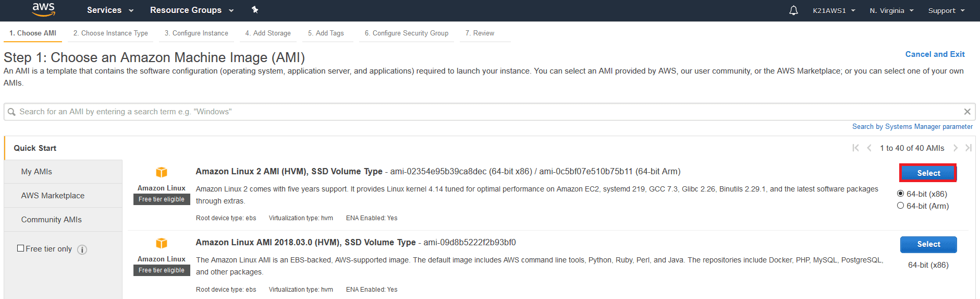This screenshot has width=980, height=299.
Task: Go to 6. Configure Security Group tab
Action: tap(407, 33)
